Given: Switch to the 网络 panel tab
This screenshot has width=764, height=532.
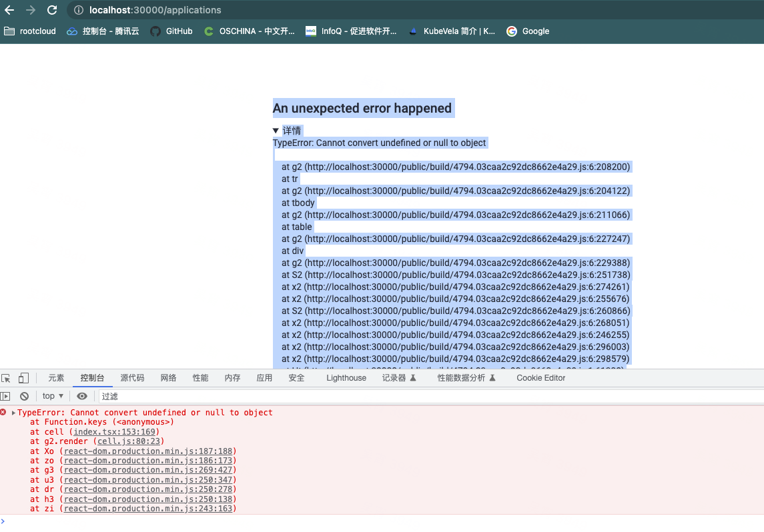Looking at the screenshot, I should [168, 378].
